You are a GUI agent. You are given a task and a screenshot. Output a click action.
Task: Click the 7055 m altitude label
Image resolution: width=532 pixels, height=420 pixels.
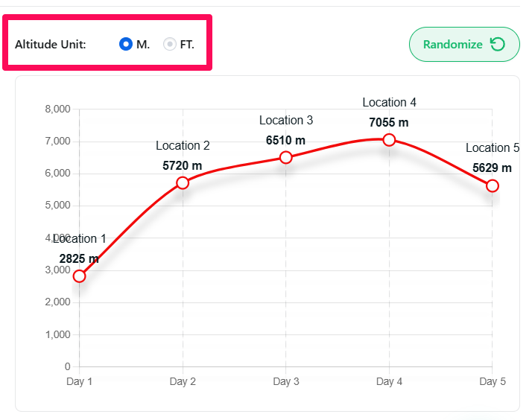389,122
